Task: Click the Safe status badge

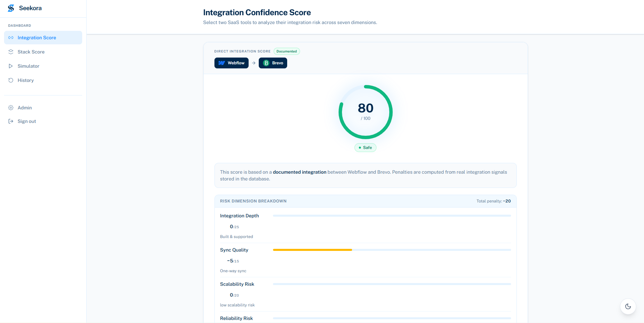Action: coord(365,148)
